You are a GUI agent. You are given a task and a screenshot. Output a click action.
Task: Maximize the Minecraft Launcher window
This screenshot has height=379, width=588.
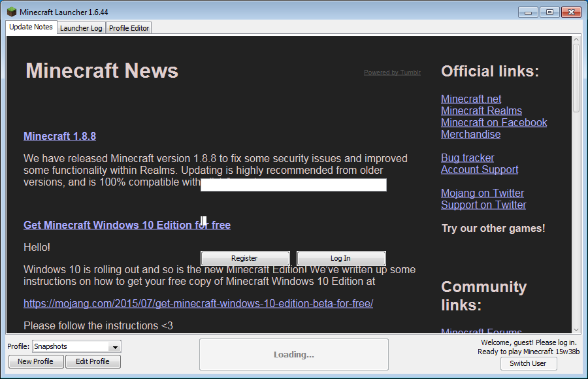click(549, 12)
